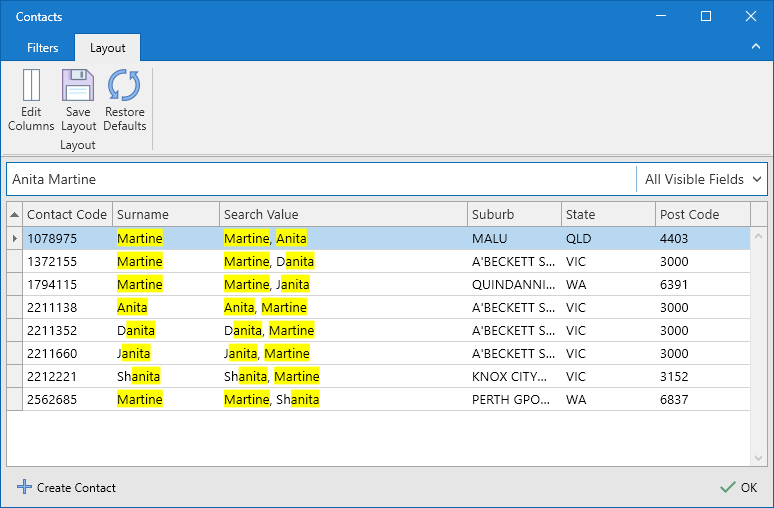The image size is (774, 508).
Task: Click post code 6391
Action: 674,284
